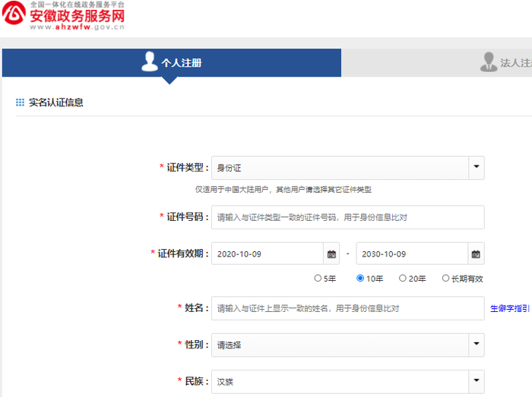Expand the 民族 dropdown
This screenshot has height=397, width=532.
(476, 381)
